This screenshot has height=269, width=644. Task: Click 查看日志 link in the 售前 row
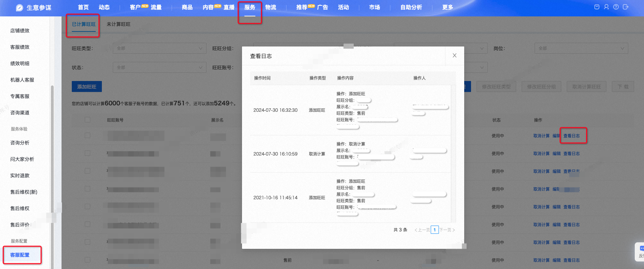[x=572, y=260]
